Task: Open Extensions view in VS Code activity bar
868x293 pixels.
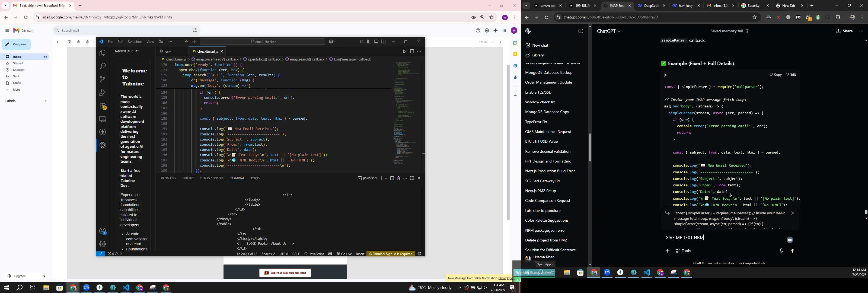Action: (103, 106)
